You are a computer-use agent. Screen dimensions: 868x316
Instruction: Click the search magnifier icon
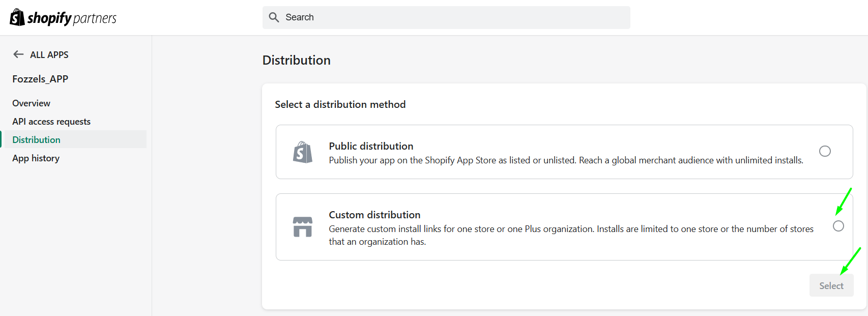pyautogui.click(x=274, y=17)
